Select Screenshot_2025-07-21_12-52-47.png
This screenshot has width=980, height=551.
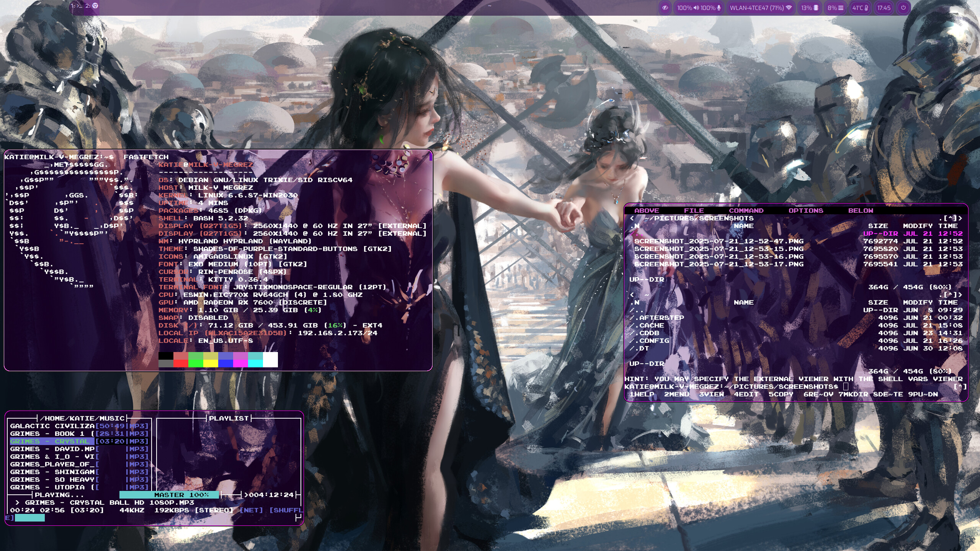coord(796,241)
